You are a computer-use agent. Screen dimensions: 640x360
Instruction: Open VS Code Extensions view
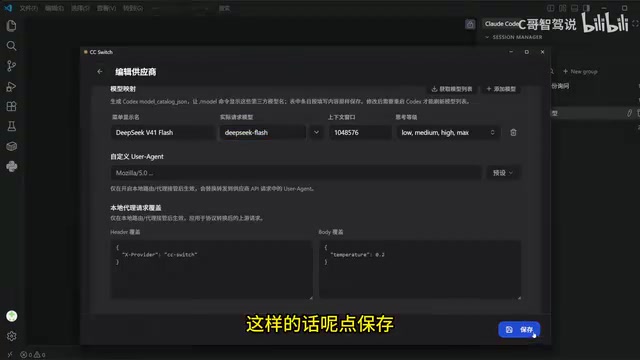tap(11, 107)
